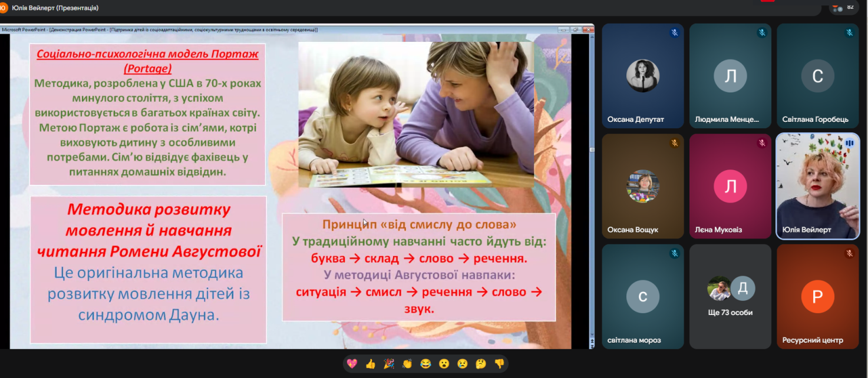Send the laughing with tears emoji
This screenshot has height=378, width=868.
(425, 364)
